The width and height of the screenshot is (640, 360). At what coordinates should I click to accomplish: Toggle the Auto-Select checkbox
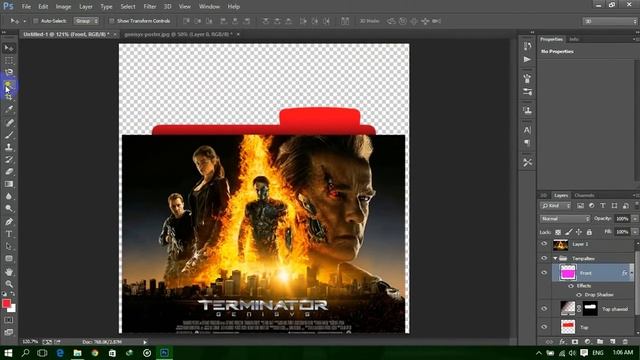click(x=36, y=21)
